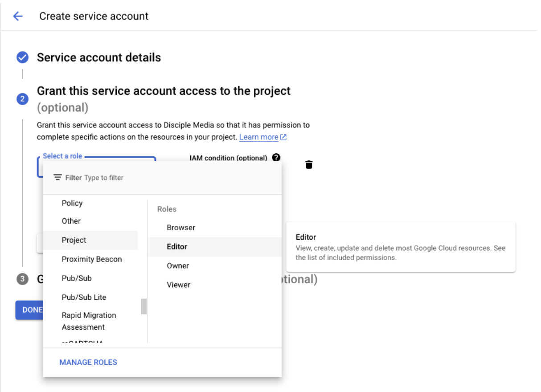This screenshot has height=392, width=541.
Task: Click the Service account details checkmark
Action: point(22,57)
